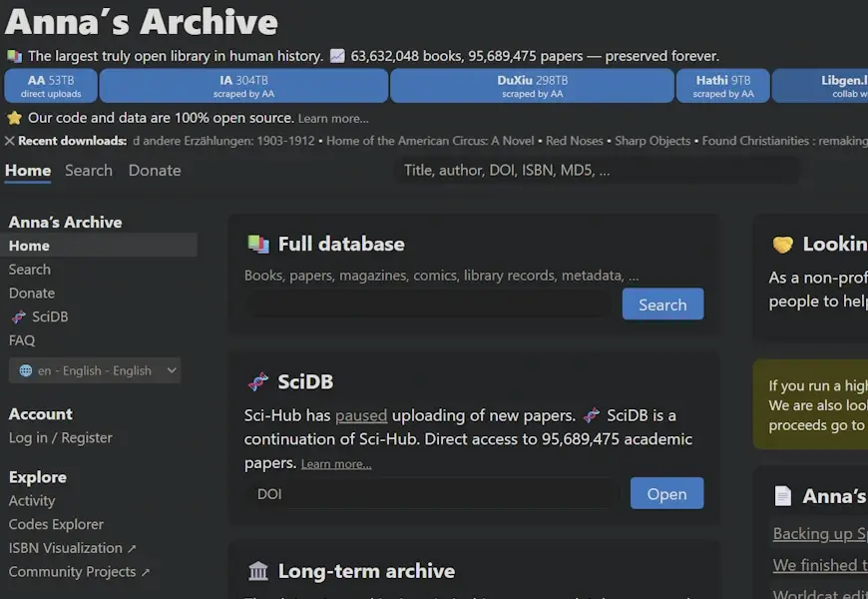Open the language dropdown showing English
Screen dimensions: 868x599
95,370
